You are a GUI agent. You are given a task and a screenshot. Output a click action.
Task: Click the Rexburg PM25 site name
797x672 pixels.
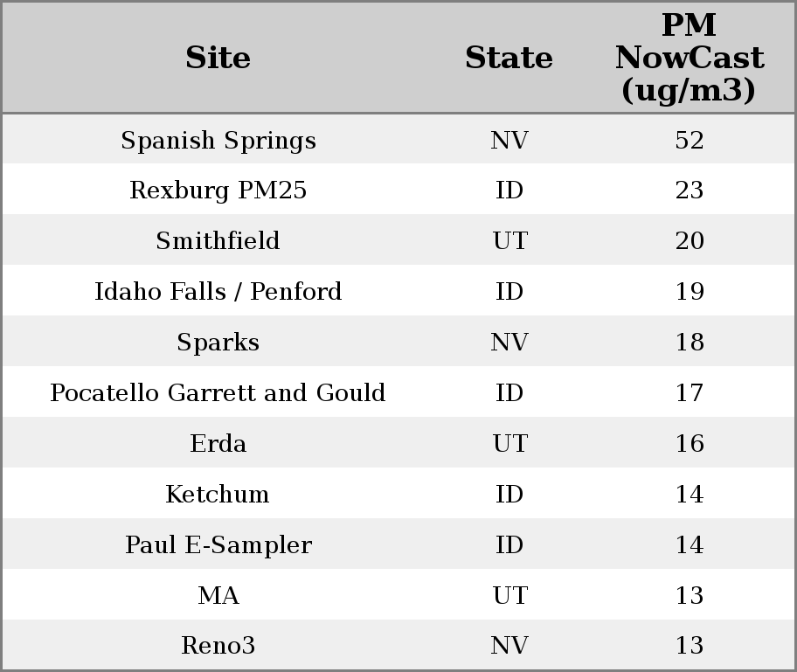[x=218, y=191]
